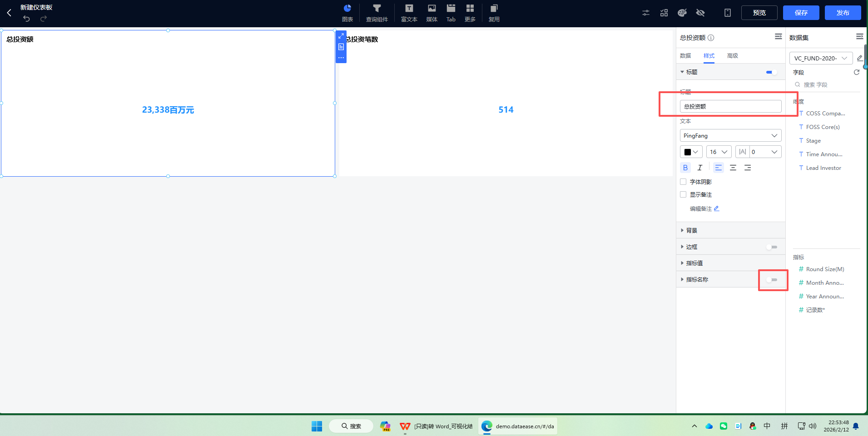The image size is (868, 436).
Task: Add a Tab component
Action: coord(451,13)
